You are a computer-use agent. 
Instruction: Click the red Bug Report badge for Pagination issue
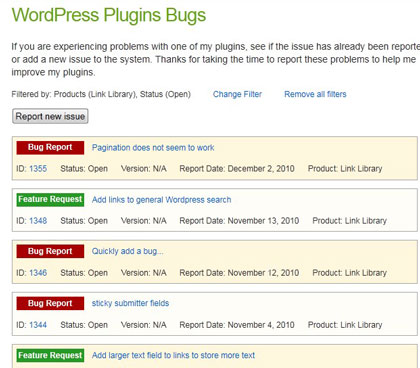pos(50,147)
